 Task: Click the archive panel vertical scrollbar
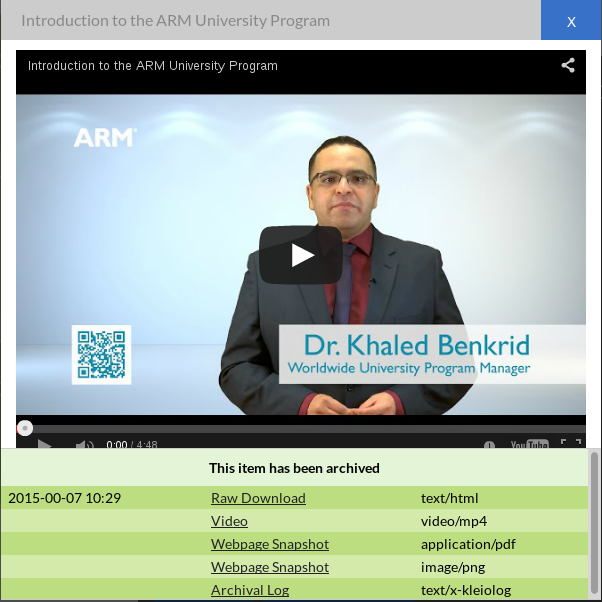(594, 524)
